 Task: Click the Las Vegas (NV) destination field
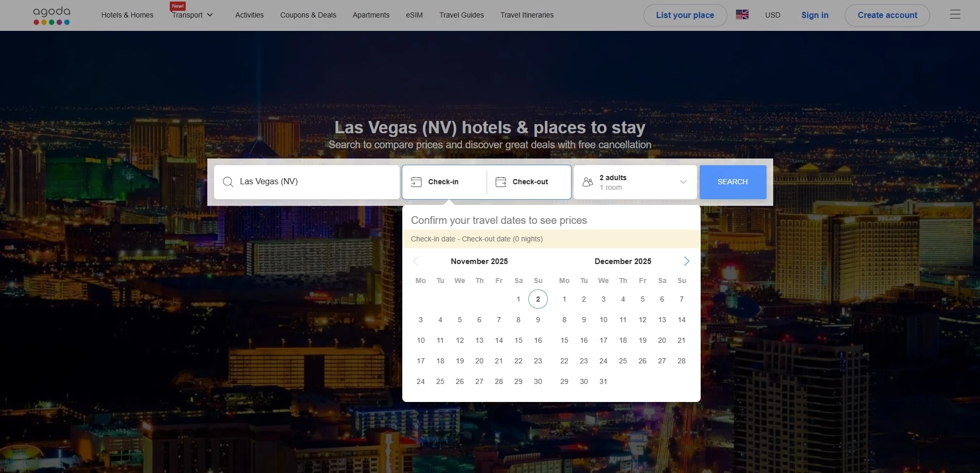[307, 182]
